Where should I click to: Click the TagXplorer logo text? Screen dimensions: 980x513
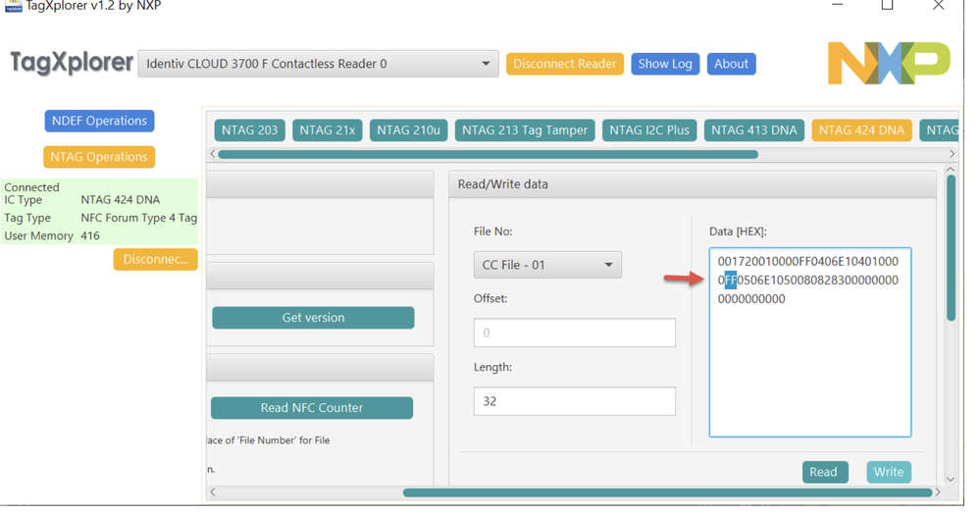pos(72,63)
